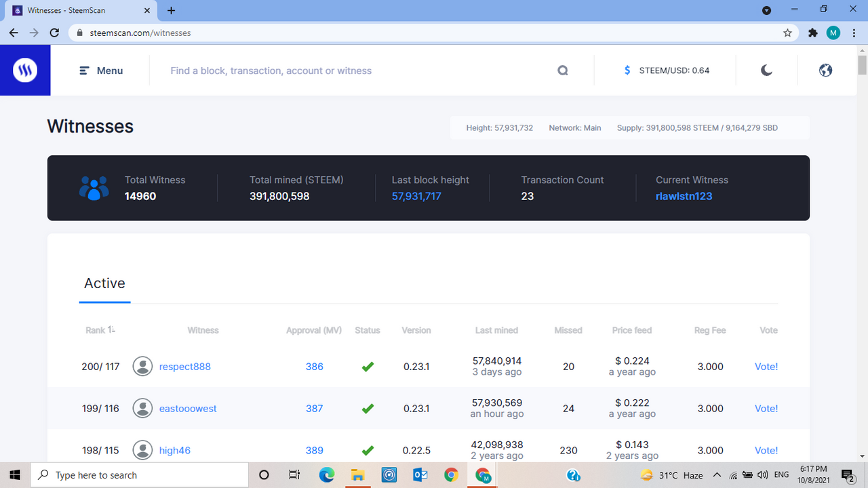Go back with the browser back arrow
868x488 pixels.
(14, 33)
